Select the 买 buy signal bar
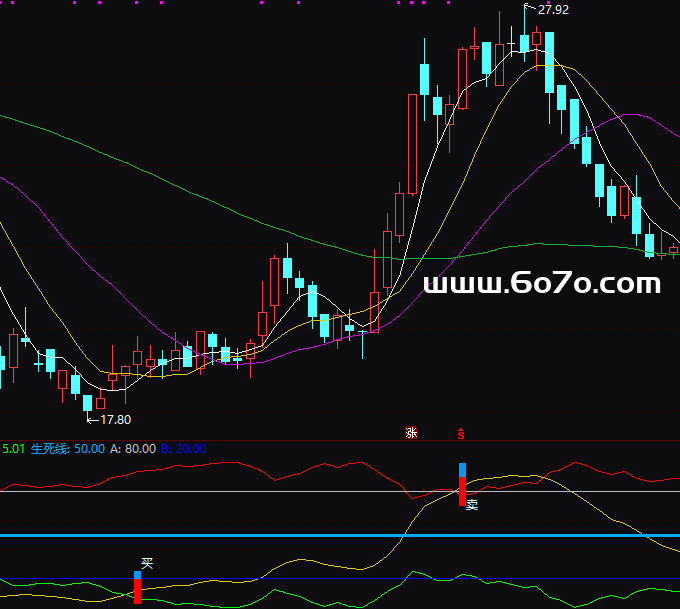 coord(137,587)
